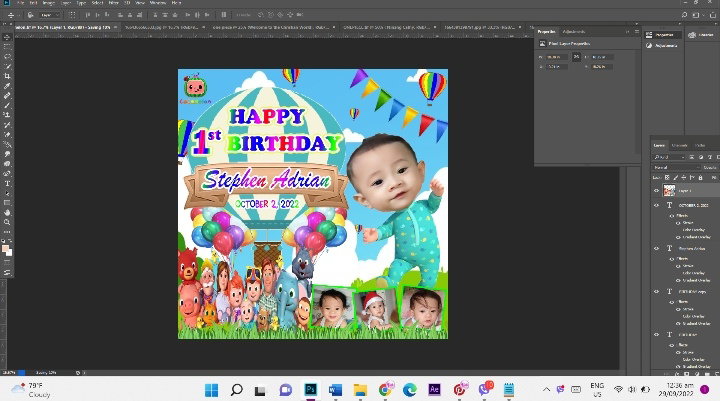Hide the OCTOBER 2, 2022 text layer
The image size is (720, 401).
coord(656,205)
